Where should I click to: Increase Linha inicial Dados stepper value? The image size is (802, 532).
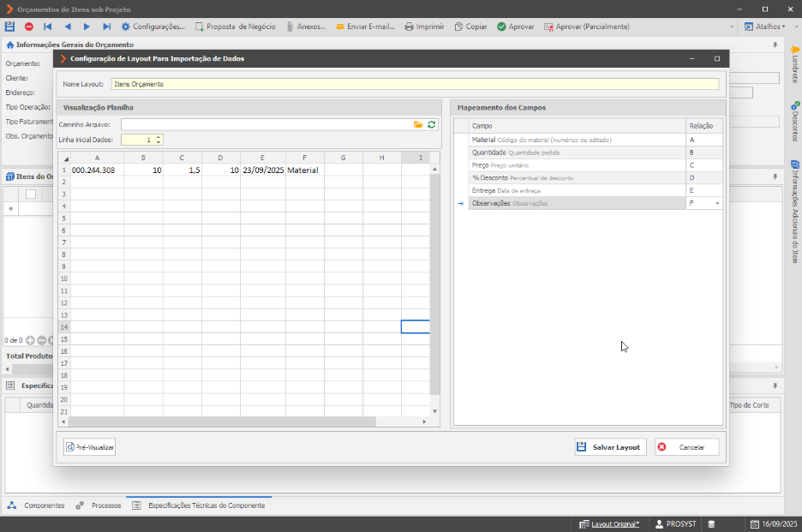tap(159, 137)
